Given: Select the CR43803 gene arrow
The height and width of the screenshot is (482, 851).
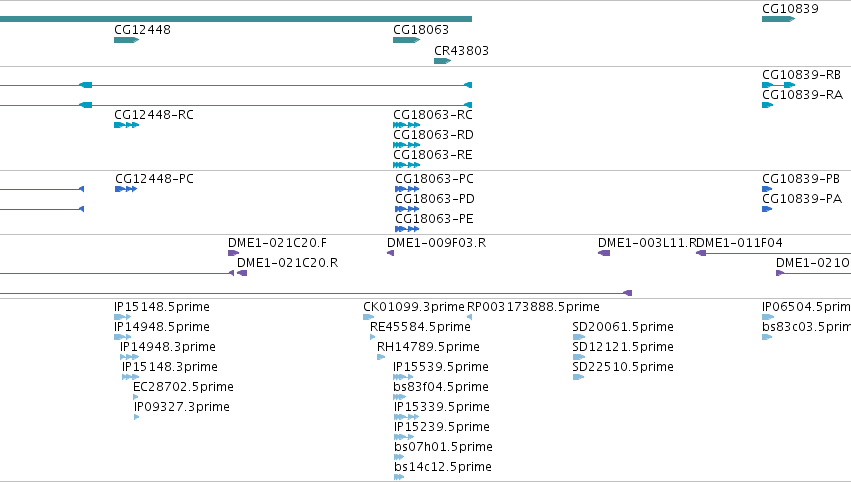Looking at the screenshot, I should click(x=442, y=61).
